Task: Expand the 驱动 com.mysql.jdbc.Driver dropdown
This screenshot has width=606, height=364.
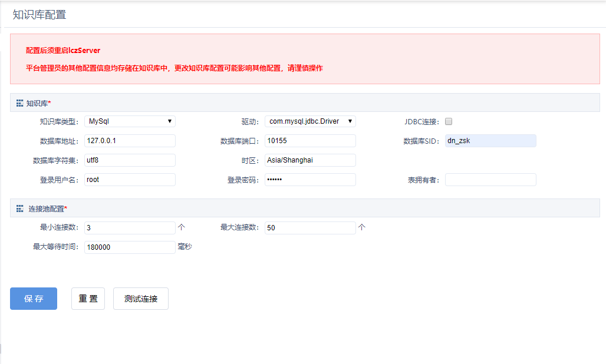Action: [310, 121]
